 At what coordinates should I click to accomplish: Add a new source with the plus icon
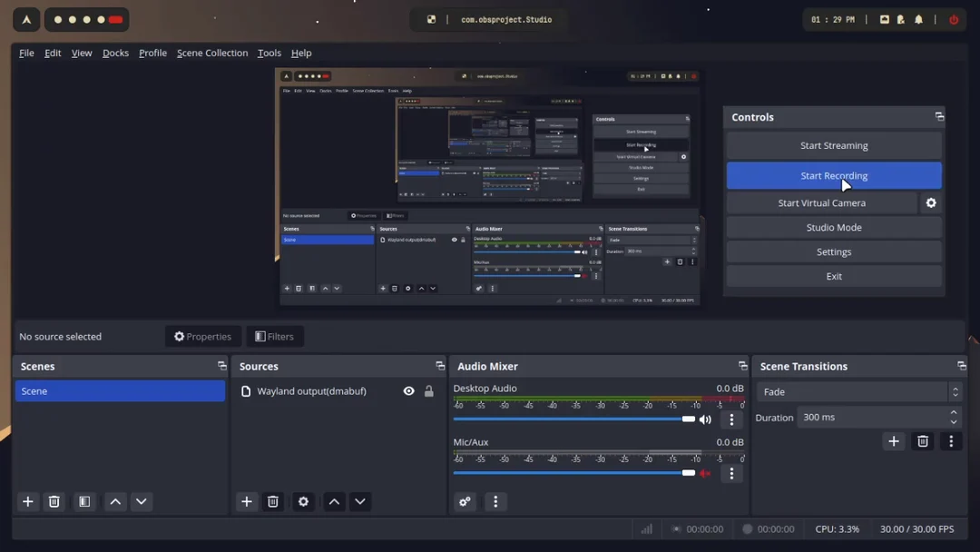[246, 501]
